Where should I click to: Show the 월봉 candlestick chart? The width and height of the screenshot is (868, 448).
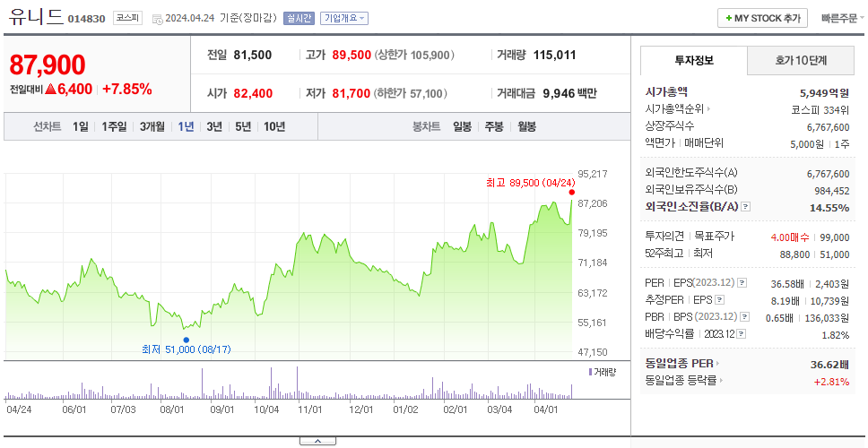[x=527, y=126]
